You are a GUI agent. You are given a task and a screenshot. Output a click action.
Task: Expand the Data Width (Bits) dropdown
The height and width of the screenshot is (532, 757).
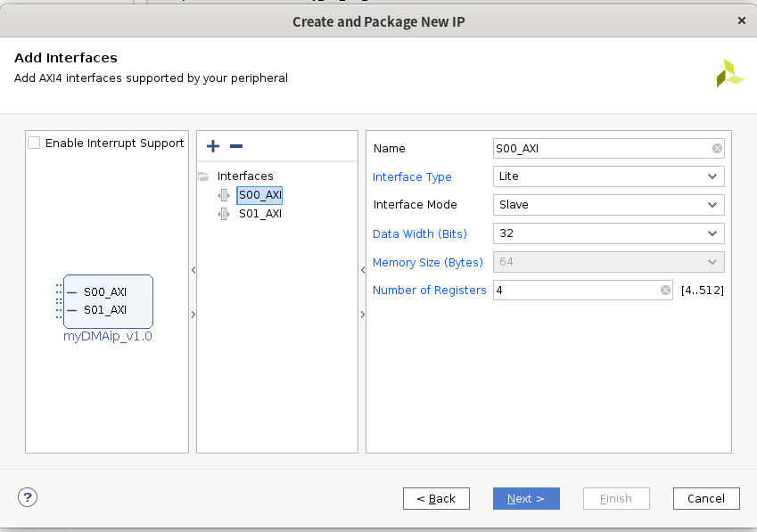pos(608,233)
